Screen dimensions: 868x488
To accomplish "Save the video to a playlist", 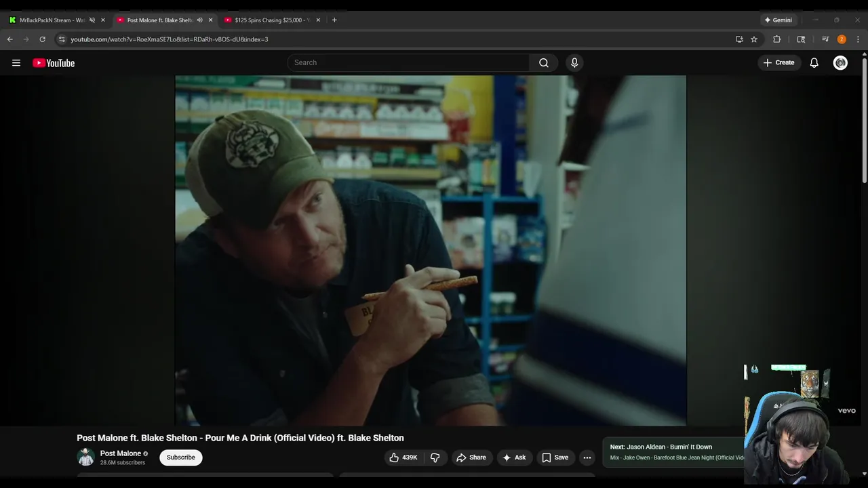I will (x=555, y=457).
